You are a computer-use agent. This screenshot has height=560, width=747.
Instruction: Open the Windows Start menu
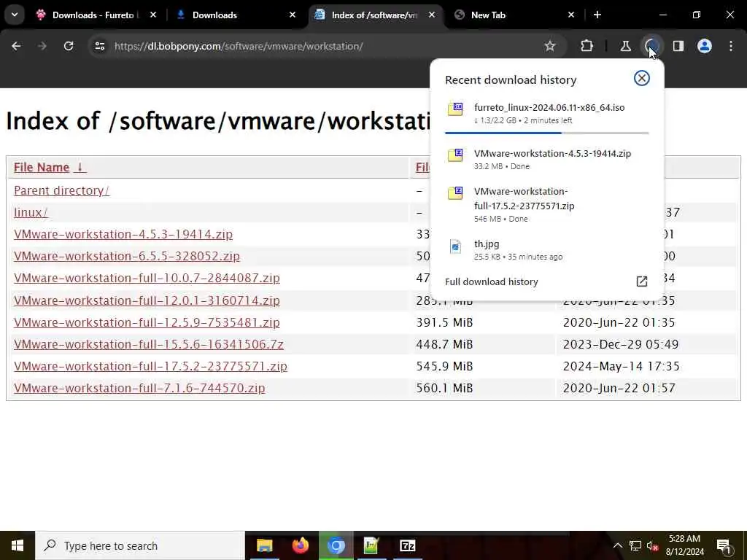point(18,545)
